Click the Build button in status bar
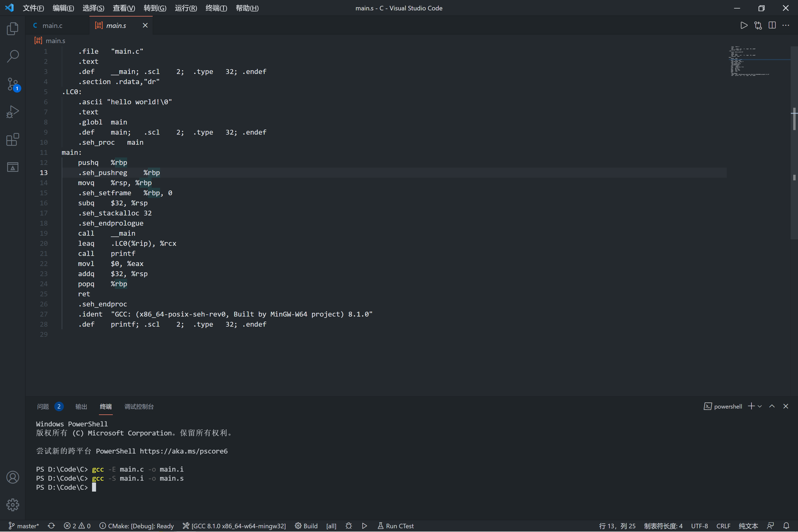The height and width of the screenshot is (532, 798). tap(306, 526)
